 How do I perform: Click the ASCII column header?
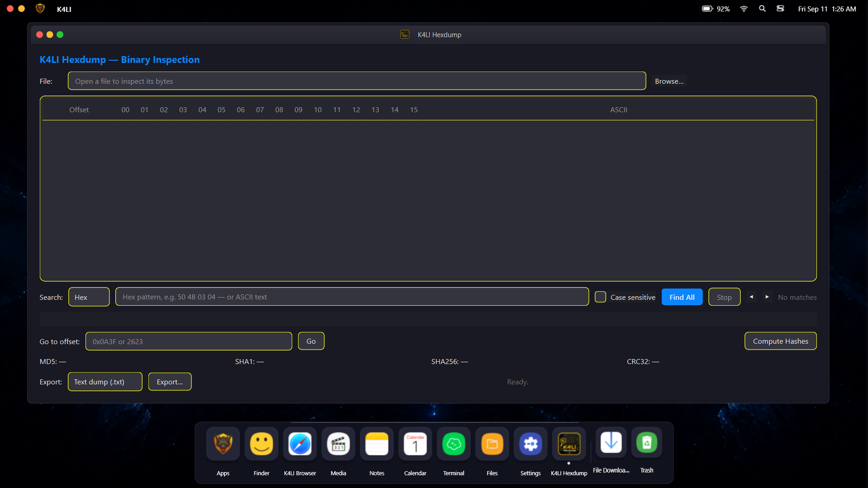pyautogui.click(x=618, y=110)
